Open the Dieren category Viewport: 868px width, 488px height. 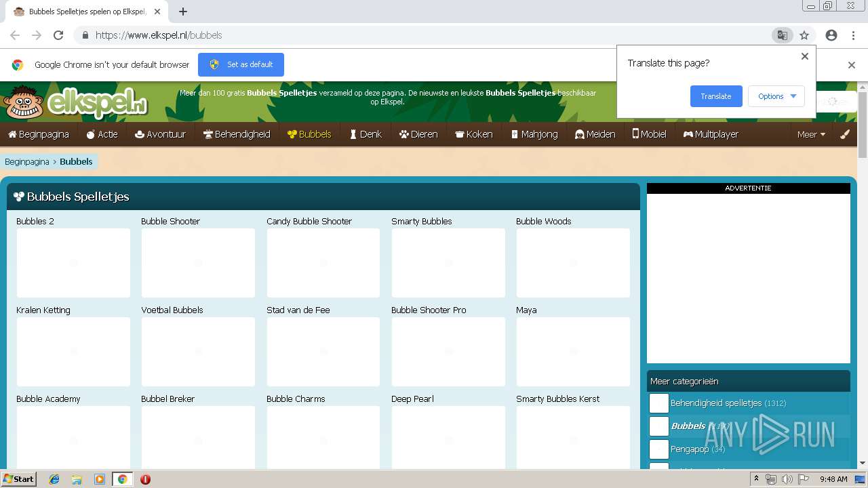[x=418, y=134]
